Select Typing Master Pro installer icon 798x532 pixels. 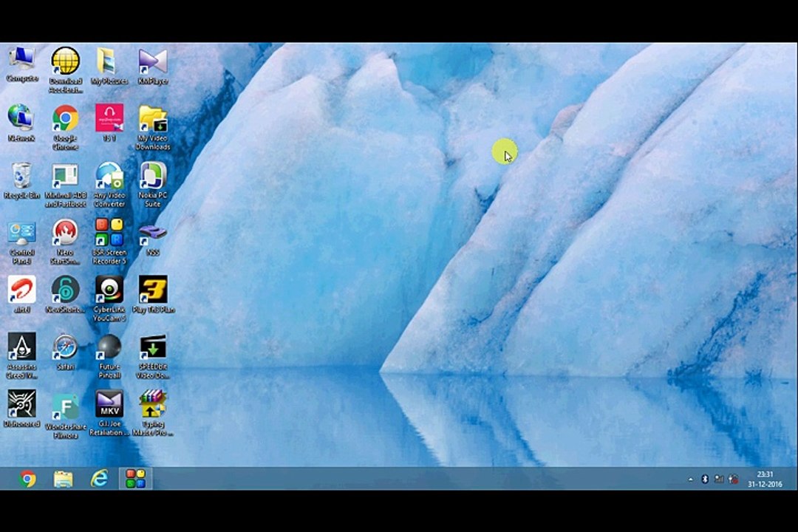point(153,413)
